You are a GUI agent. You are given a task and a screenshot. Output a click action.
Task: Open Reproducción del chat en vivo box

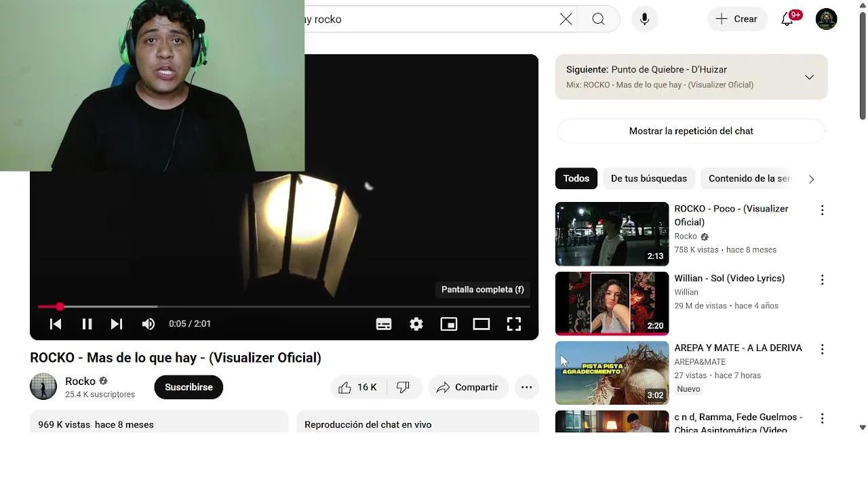tap(418, 422)
